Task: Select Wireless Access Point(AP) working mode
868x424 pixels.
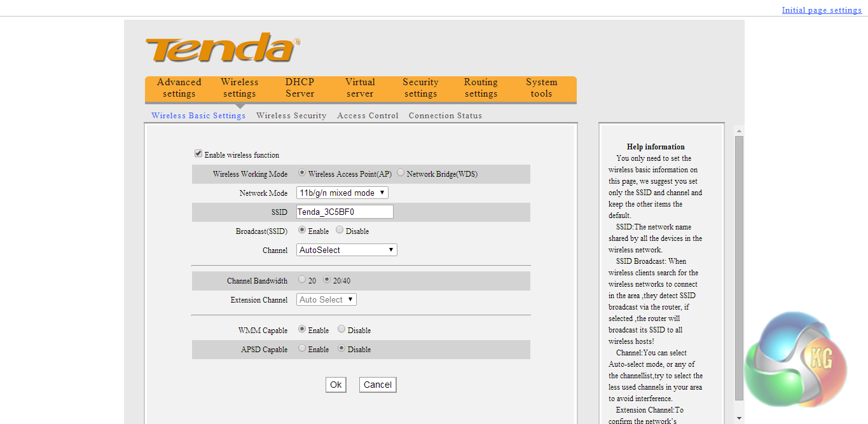Action: [302, 173]
